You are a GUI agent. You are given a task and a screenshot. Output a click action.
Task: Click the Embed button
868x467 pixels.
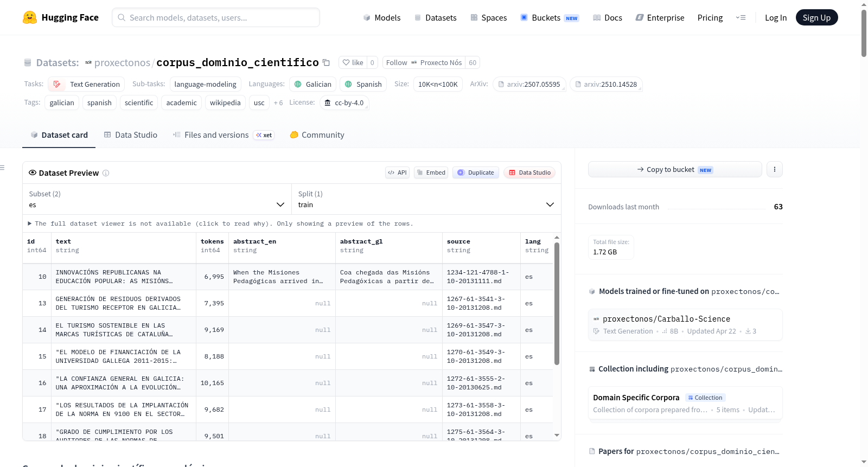pos(431,172)
